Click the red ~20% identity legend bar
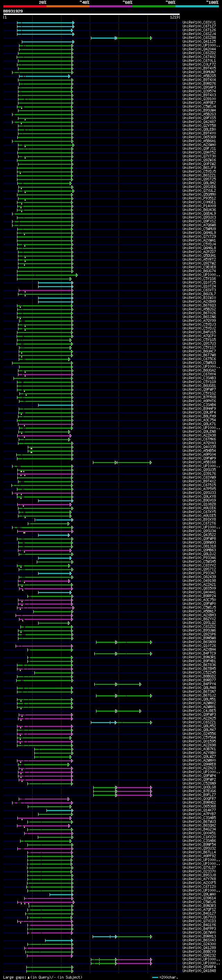This screenshot has width=222, height=980. point(25,6)
